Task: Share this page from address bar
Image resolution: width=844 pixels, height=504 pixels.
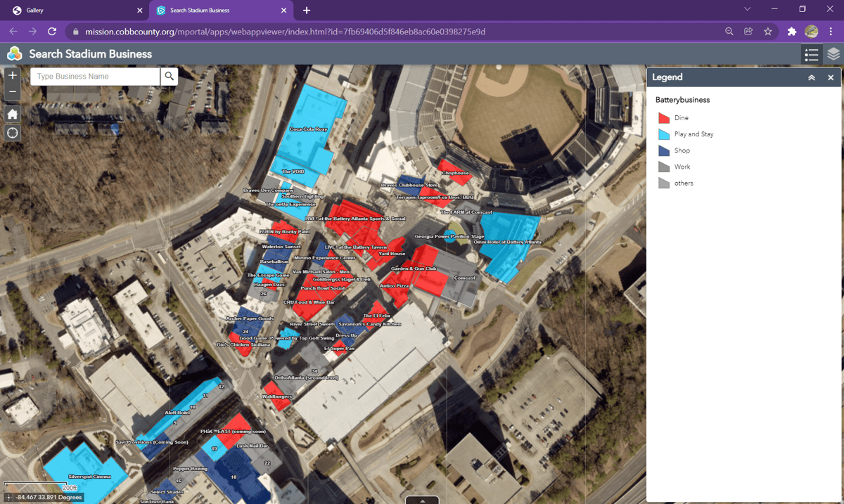Action: [748, 32]
